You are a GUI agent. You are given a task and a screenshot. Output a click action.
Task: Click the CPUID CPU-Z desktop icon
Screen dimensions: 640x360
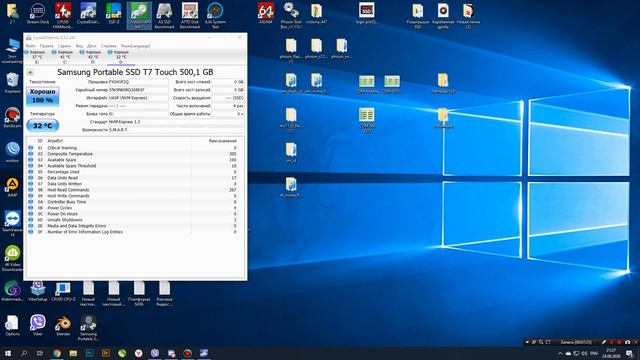[x=63, y=291]
